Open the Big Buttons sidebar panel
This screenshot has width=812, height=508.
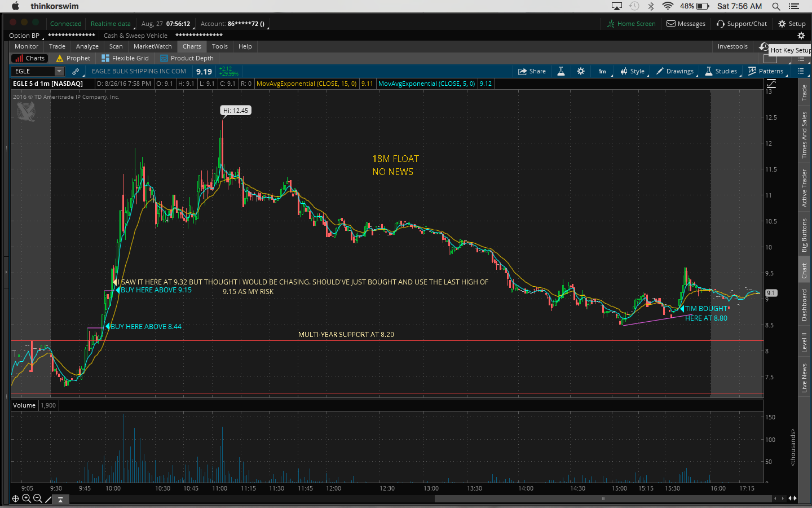pyautogui.click(x=804, y=235)
